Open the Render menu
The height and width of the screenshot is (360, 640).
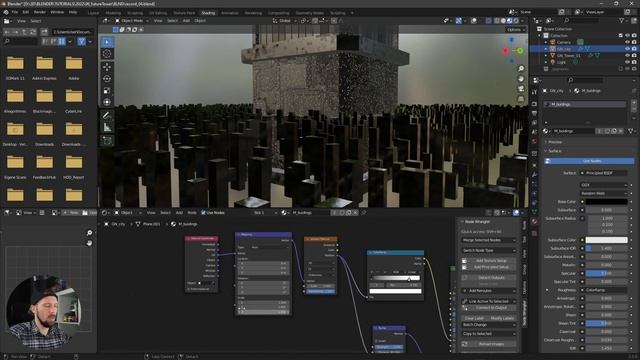[x=40, y=12]
